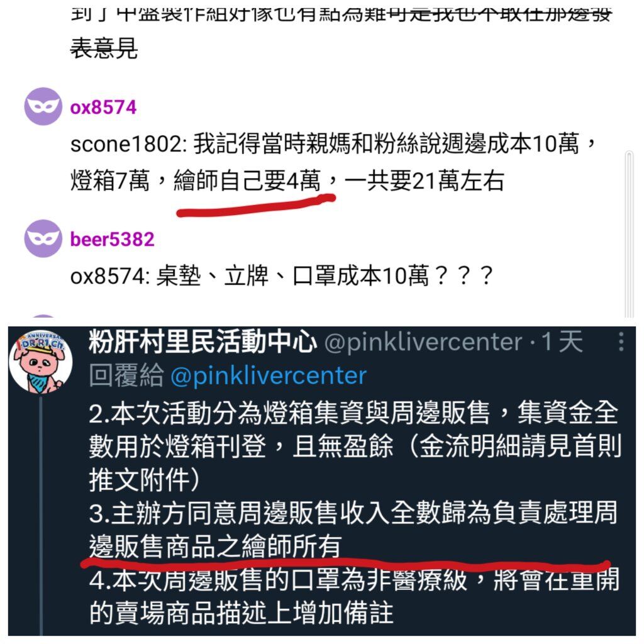Click the comment text about 燈箱7萬
The height and width of the screenshot is (644, 644).
pos(333,162)
